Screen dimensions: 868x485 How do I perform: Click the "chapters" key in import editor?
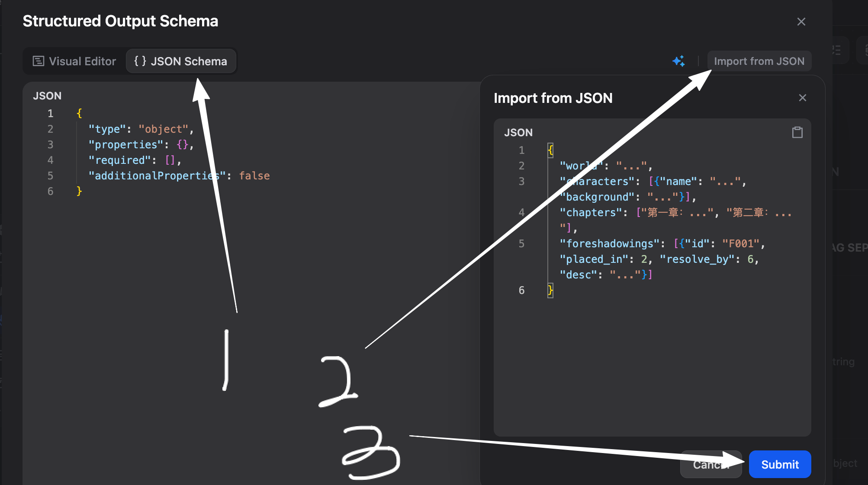pyautogui.click(x=591, y=213)
